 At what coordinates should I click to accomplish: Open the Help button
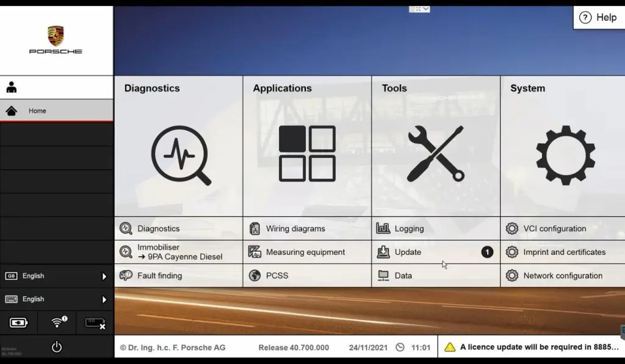[598, 18]
